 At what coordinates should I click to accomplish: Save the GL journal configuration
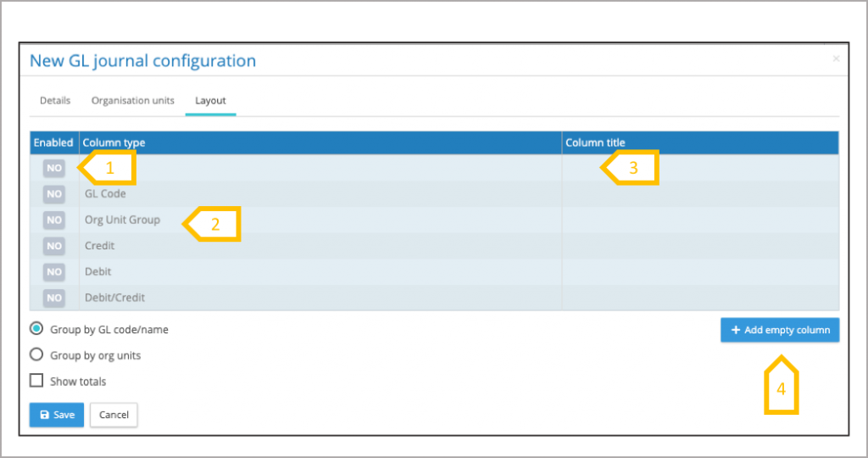pyautogui.click(x=57, y=415)
